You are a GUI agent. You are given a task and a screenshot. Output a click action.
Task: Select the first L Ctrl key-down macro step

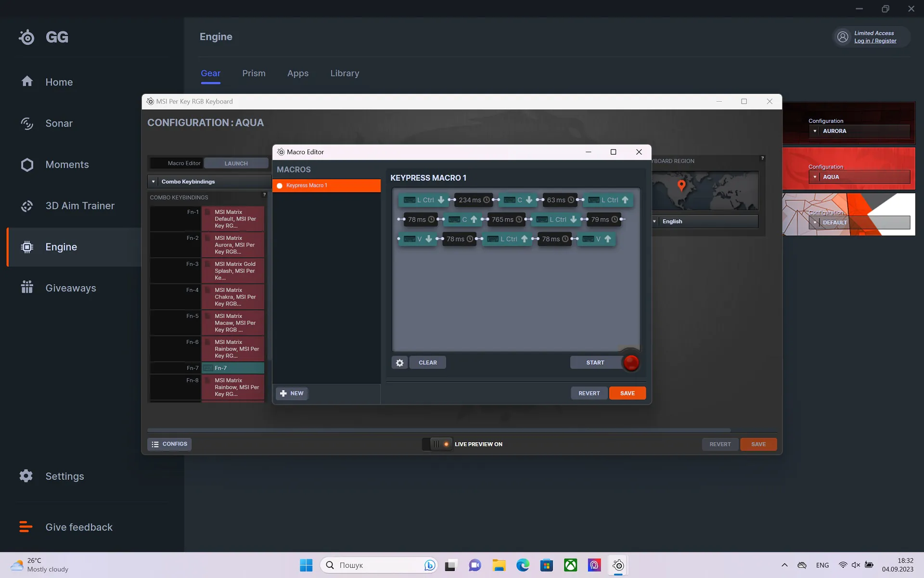[423, 200]
